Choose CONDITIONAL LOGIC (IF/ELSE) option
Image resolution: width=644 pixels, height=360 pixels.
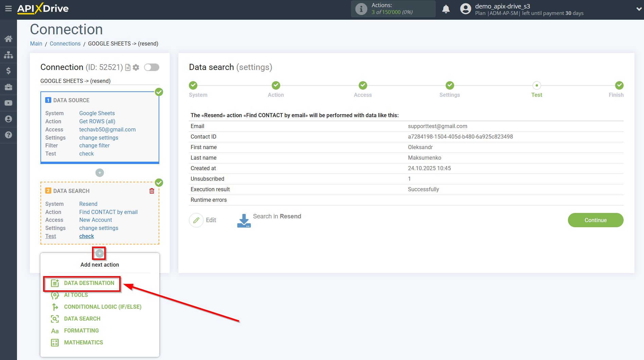103,307
